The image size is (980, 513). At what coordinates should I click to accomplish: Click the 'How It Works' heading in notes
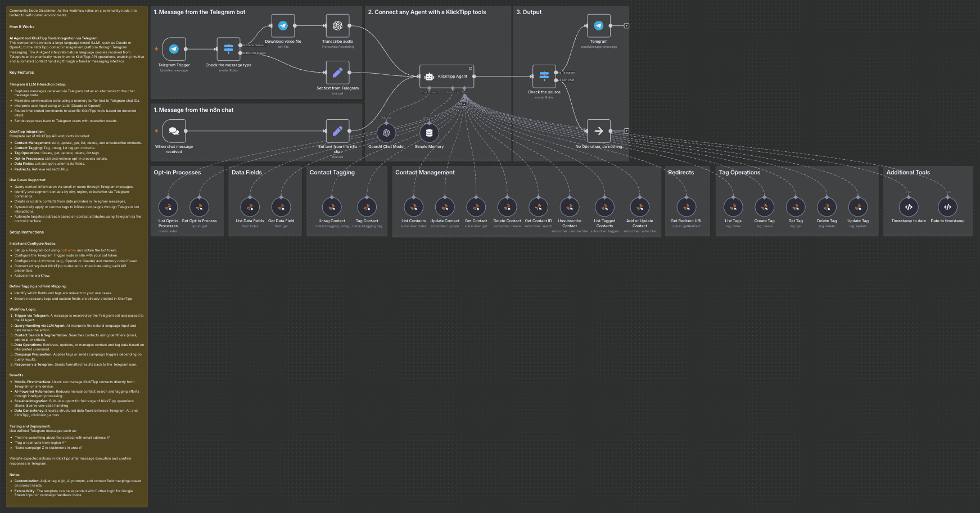point(22,27)
